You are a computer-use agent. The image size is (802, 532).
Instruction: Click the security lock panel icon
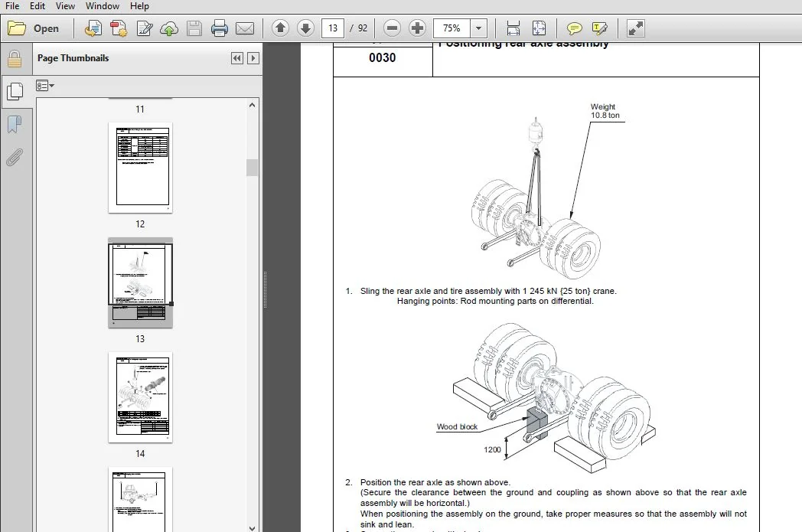pos(15,60)
